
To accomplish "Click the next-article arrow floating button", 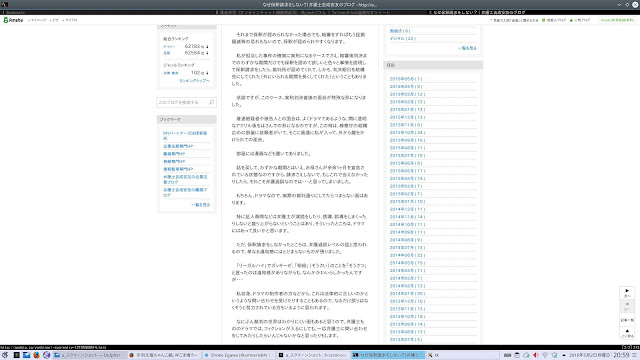I will point(627,292).
